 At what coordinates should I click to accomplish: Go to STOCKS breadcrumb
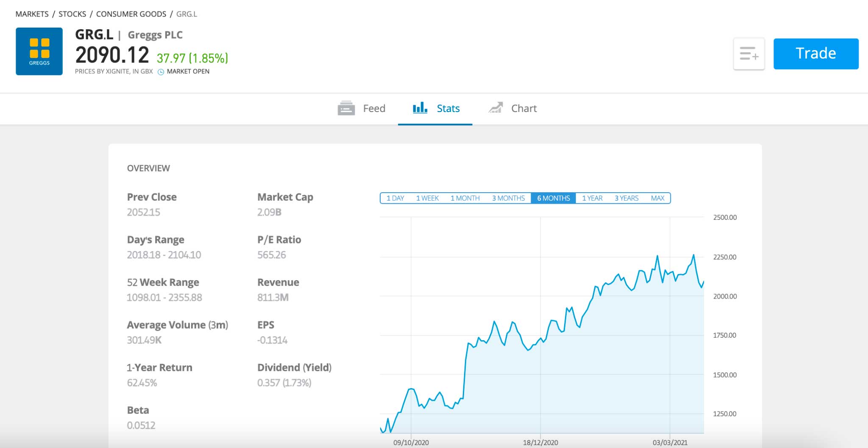click(72, 14)
